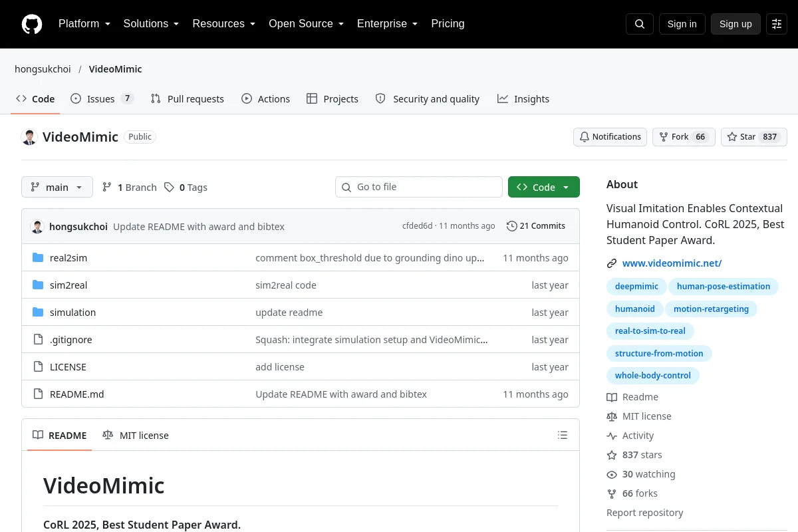The width and height of the screenshot is (798, 532).
Task: Click the Sign in button
Action: (x=682, y=24)
